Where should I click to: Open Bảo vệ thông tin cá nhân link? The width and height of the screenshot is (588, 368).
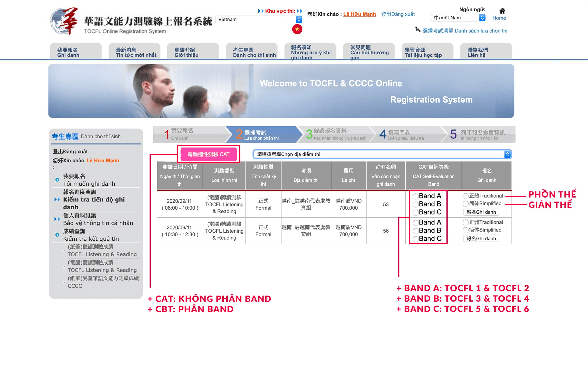98,219
